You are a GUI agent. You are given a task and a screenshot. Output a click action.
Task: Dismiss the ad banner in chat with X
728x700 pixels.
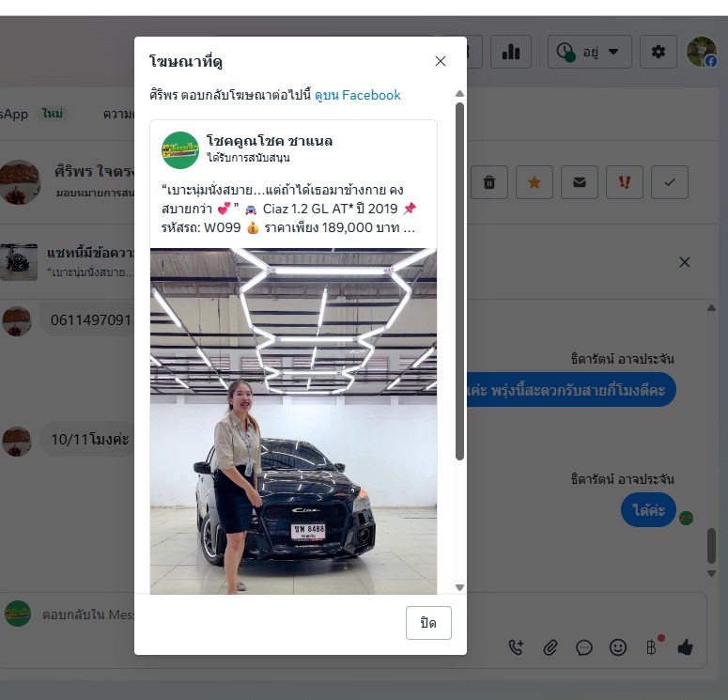(x=685, y=262)
